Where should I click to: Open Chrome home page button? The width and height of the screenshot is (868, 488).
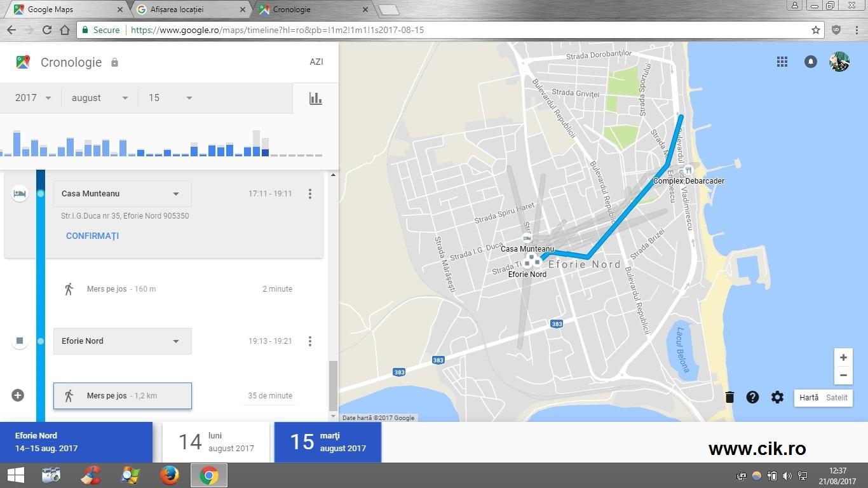tap(64, 30)
